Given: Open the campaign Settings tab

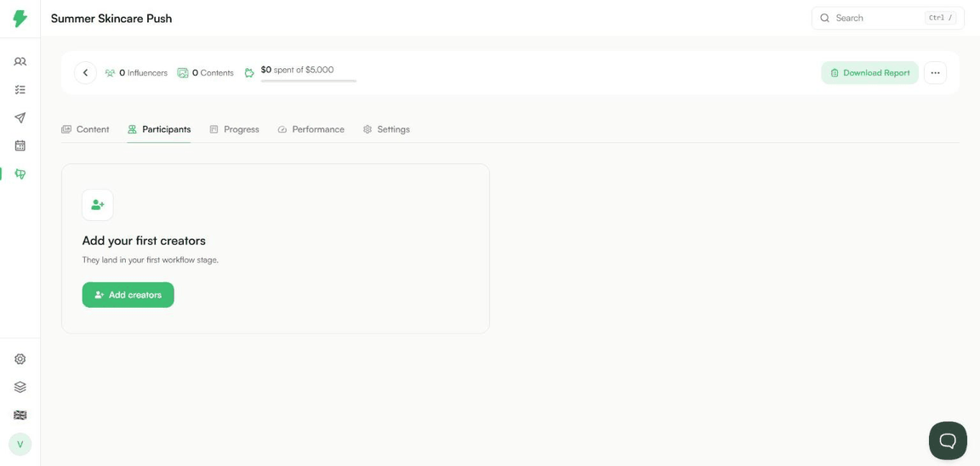Looking at the screenshot, I should 386,129.
